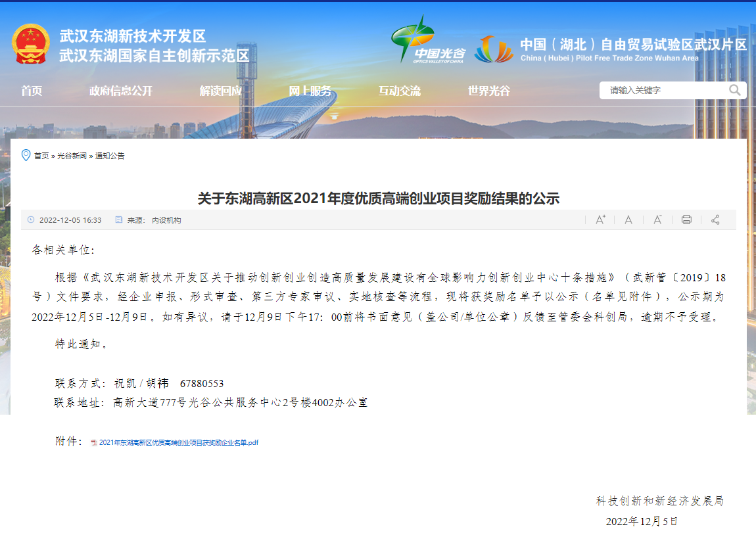Open the 政府信息公开 menu item
The height and width of the screenshot is (533, 756).
tap(121, 91)
